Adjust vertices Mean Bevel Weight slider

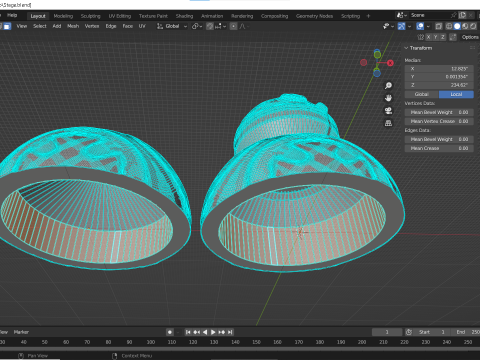pos(439,112)
